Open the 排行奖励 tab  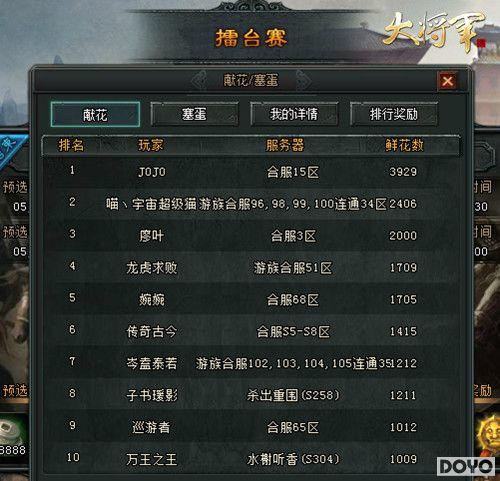[x=394, y=114]
